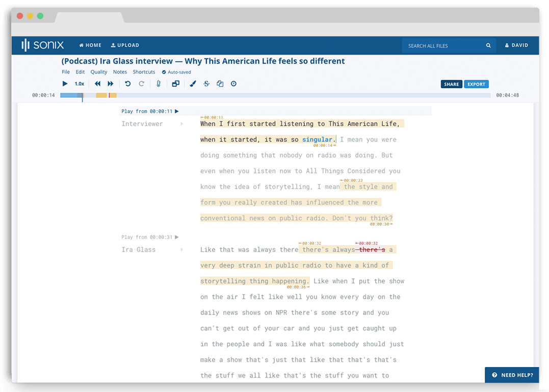Image resolution: width=549 pixels, height=392 pixels.
Task: Expand the Ira Glass speaker label arrow
Action: (182, 249)
